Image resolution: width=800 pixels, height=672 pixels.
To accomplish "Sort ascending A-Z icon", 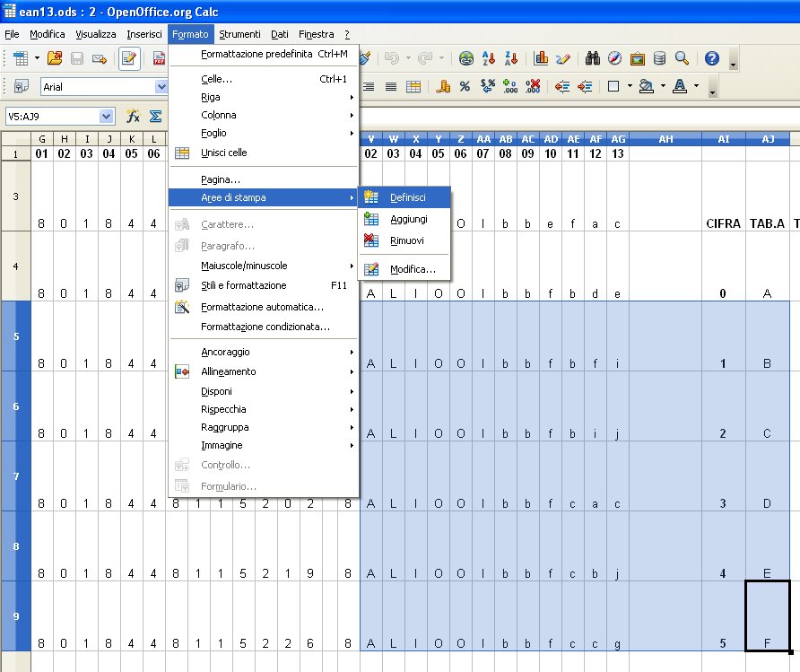I will [x=488, y=58].
